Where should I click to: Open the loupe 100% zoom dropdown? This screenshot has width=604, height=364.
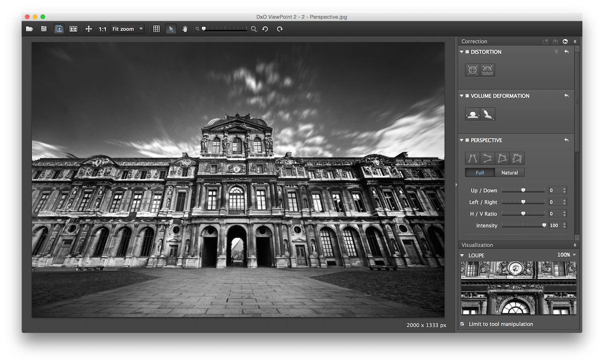pos(566,255)
